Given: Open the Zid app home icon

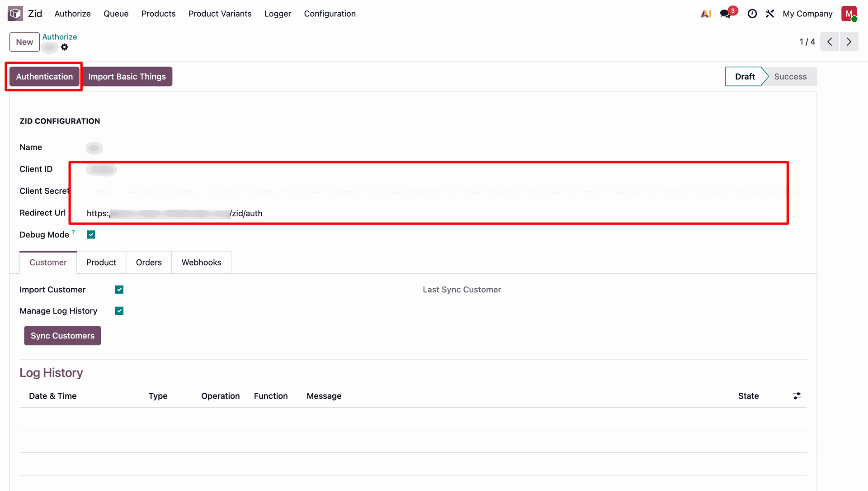Looking at the screenshot, I should [15, 14].
